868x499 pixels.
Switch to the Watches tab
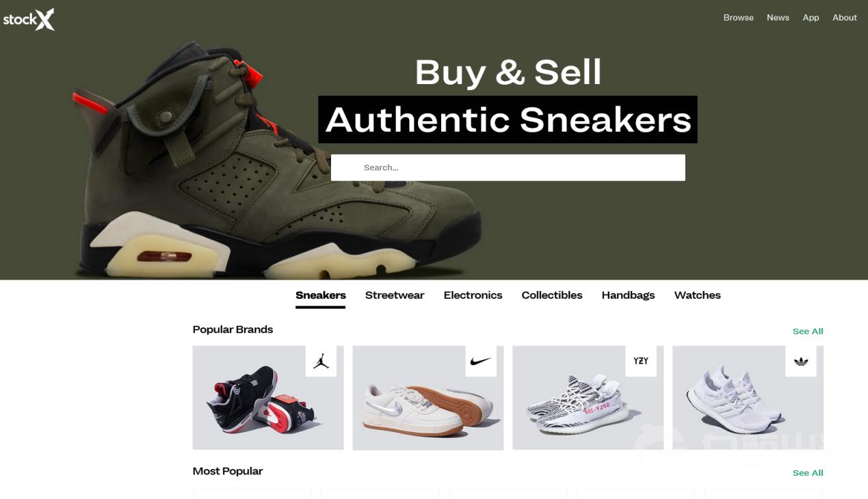pyautogui.click(x=698, y=295)
